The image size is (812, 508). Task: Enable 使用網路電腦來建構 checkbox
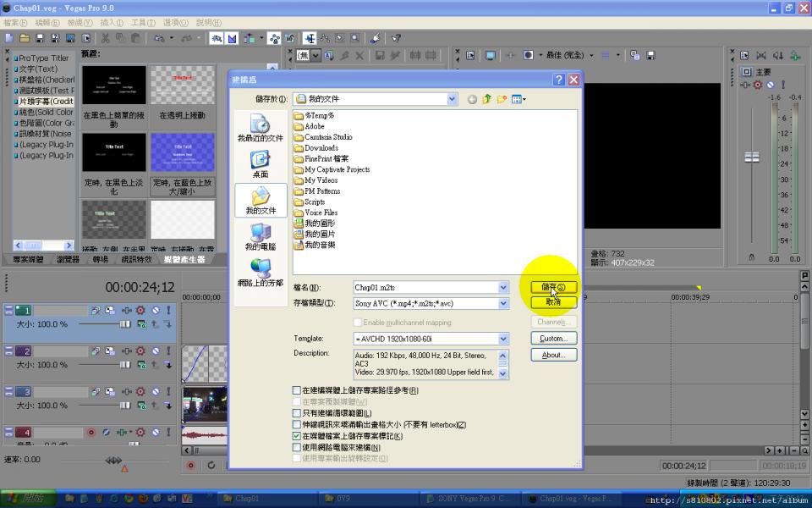click(297, 447)
